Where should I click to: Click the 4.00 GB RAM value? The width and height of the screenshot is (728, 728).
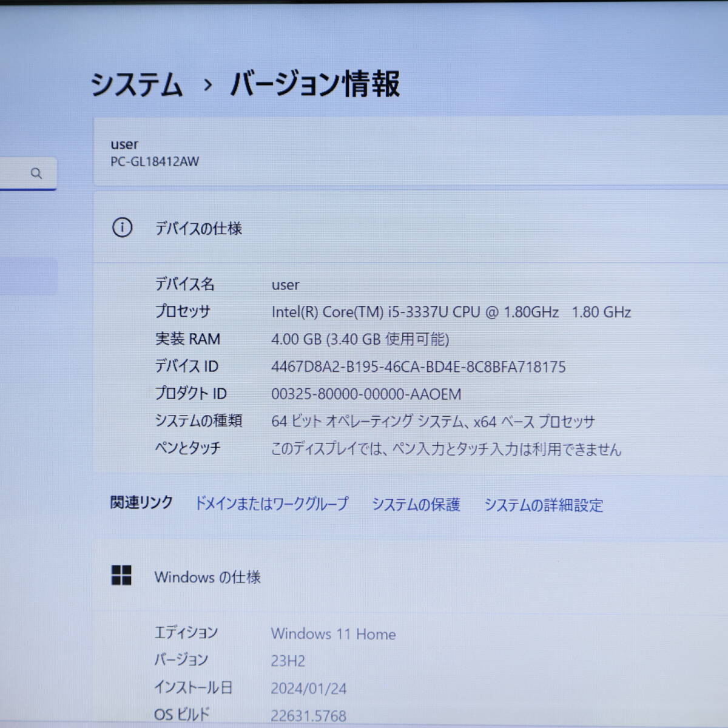[x=360, y=339]
